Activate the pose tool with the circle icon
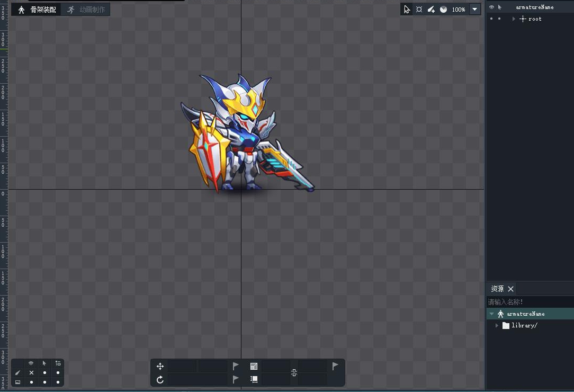The image size is (574, 392). [419, 10]
